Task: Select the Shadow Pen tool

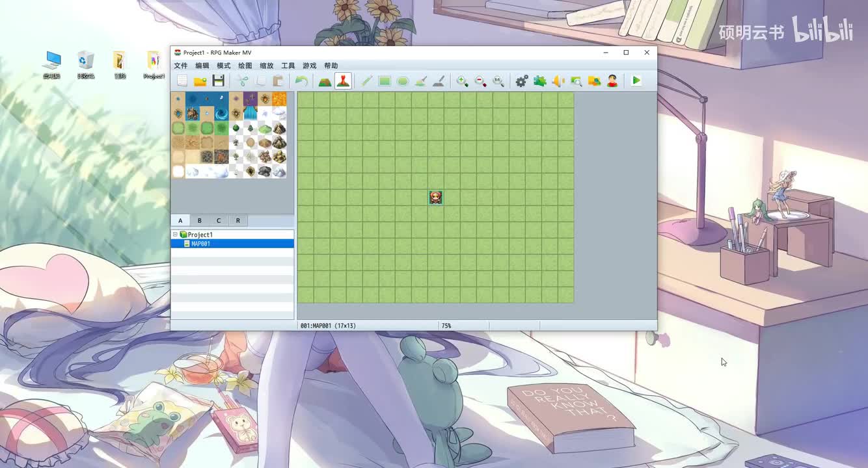Action: pos(439,81)
